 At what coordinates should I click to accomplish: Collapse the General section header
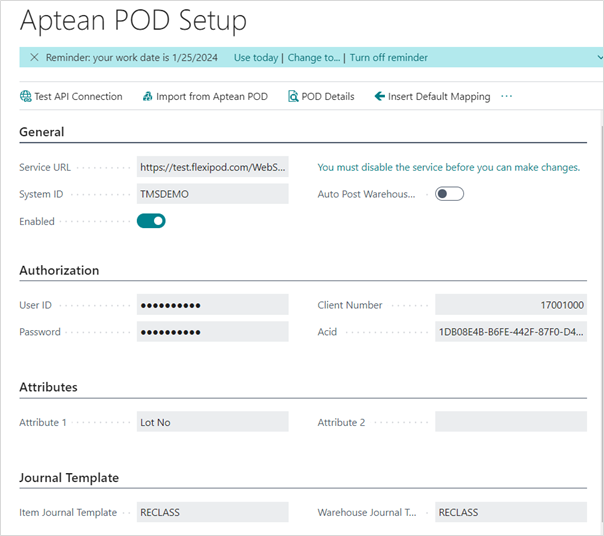pos(42,132)
